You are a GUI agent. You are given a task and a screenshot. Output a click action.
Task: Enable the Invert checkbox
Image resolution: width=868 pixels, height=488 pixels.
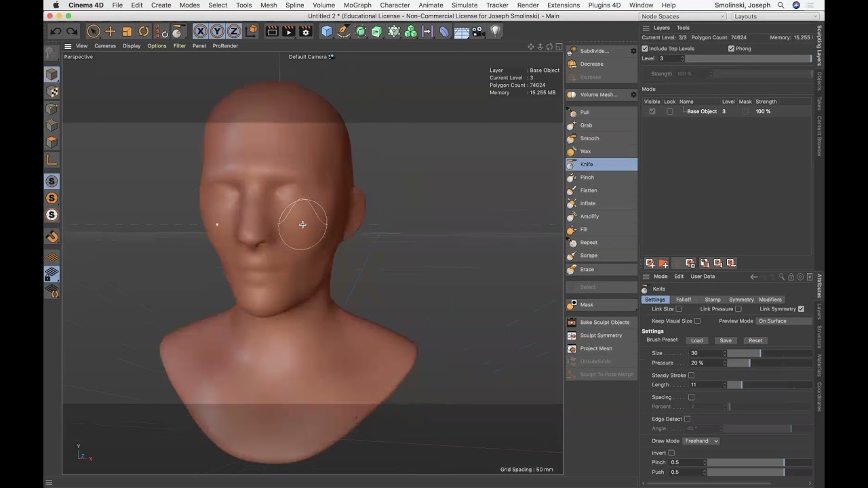pos(671,453)
